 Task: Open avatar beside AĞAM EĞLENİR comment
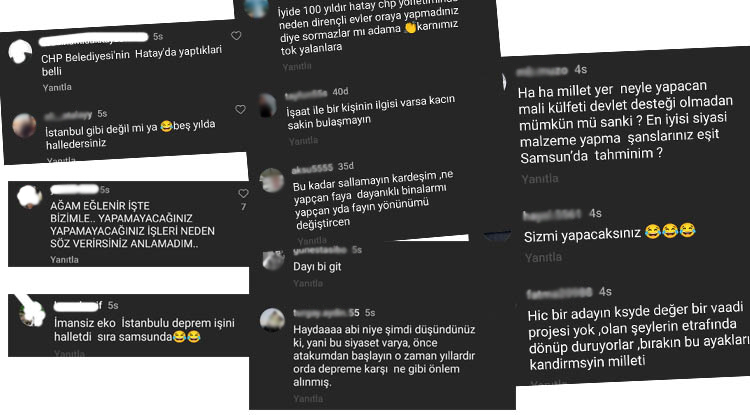29,197
